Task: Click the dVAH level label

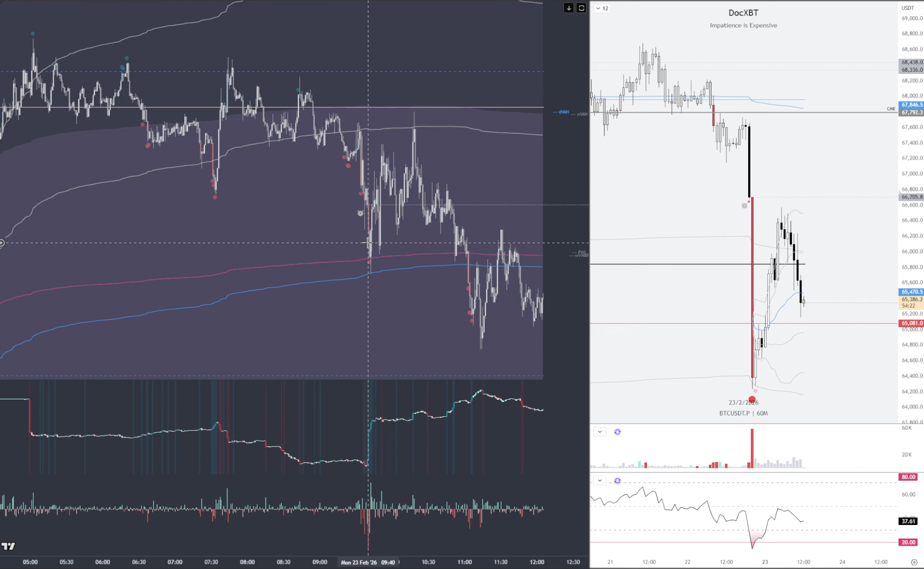Action: click(x=563, y=112)
